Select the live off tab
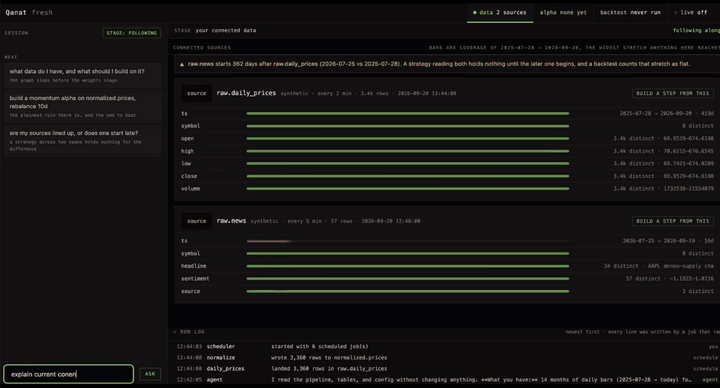 tap(690, 12)
